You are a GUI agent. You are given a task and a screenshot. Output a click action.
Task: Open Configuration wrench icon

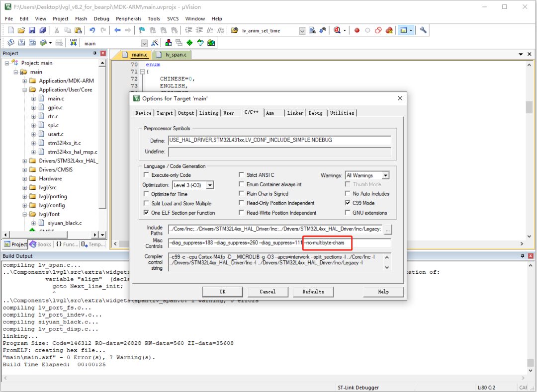[x=423, y=30]
